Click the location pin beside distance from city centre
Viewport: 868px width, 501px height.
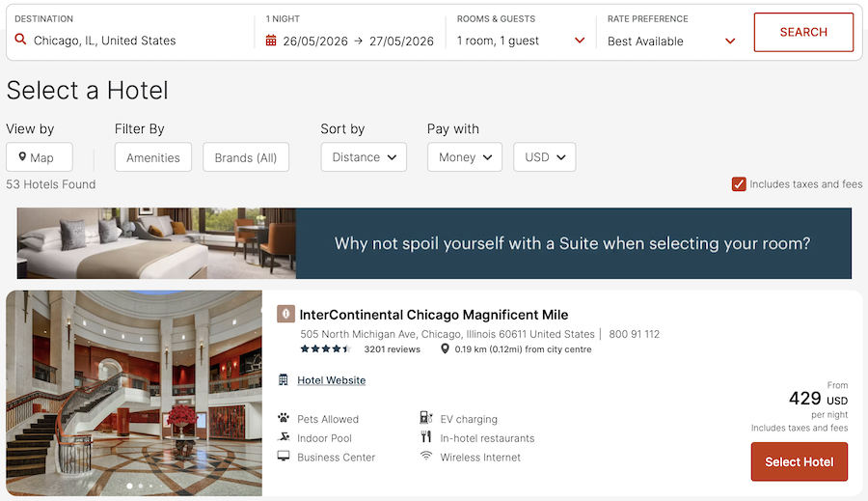pyautogui.click(x=445, y=349)
